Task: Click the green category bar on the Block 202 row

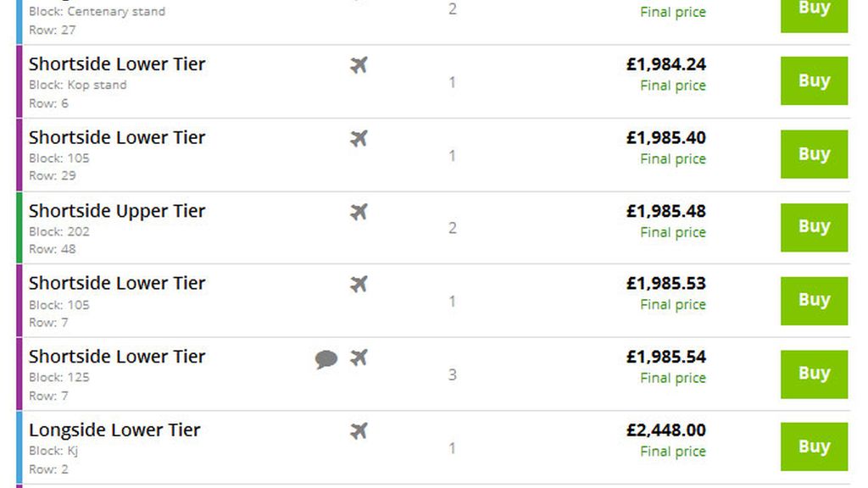Action: point(19,227)
